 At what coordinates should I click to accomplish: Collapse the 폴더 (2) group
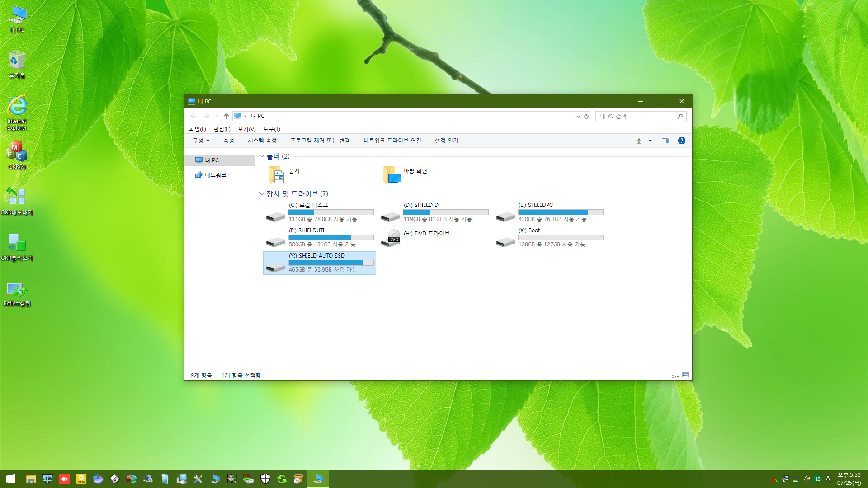pyautogui.click(x=262, y=156)
